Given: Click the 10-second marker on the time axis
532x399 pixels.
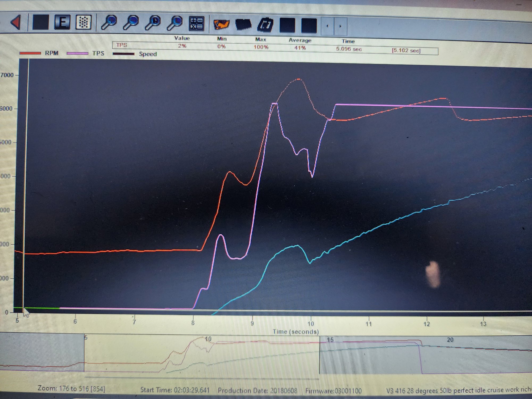Looking at the screenshot, I should [x=310, y=324].
